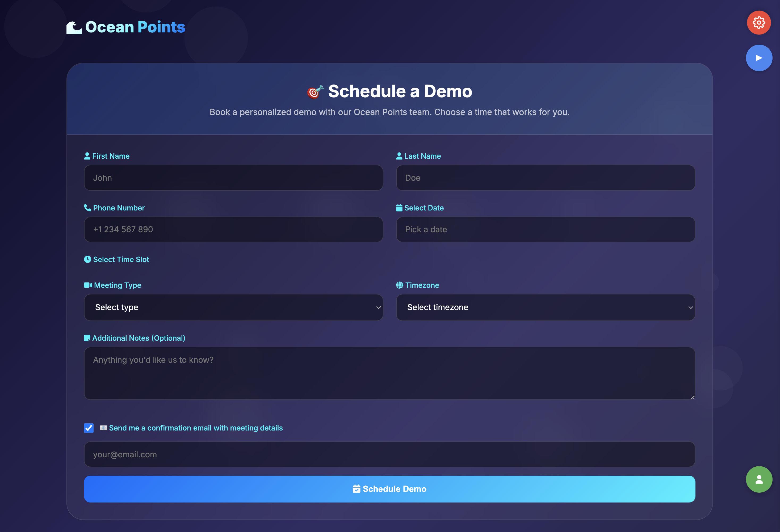Click the clock icon beside Select Time Slot
Viewport: 780px width, 532px height.
click(88, 259)
